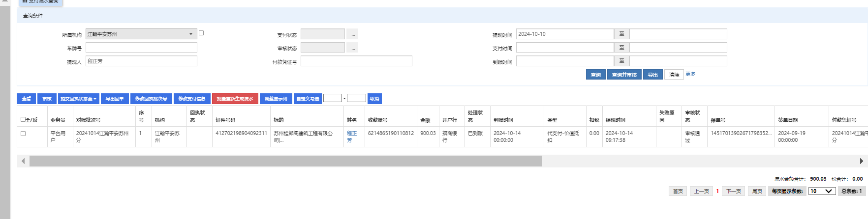This screenshot has height=219, width=868.
Task: Go to 尾页 last page
Action: pyautogui.click(x=757, y=191)
